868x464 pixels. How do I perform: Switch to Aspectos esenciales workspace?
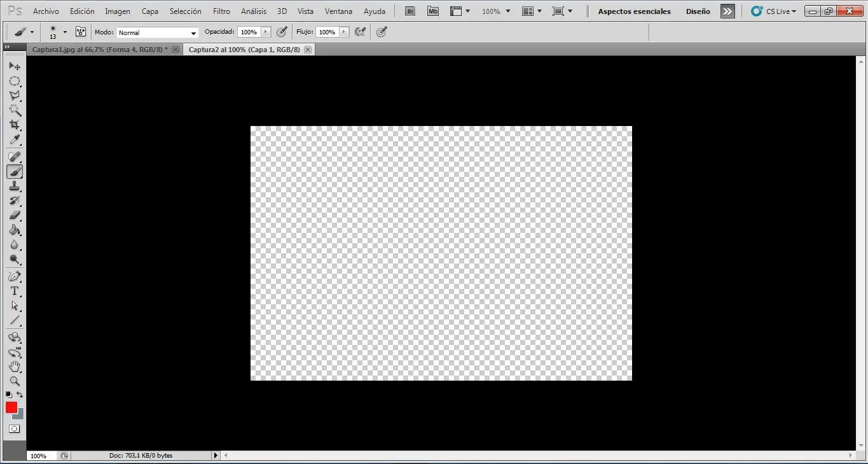point(634,11)
